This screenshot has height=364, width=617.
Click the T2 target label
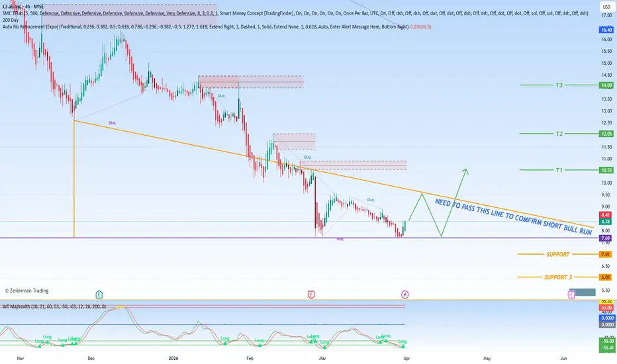tap(559, 134)
